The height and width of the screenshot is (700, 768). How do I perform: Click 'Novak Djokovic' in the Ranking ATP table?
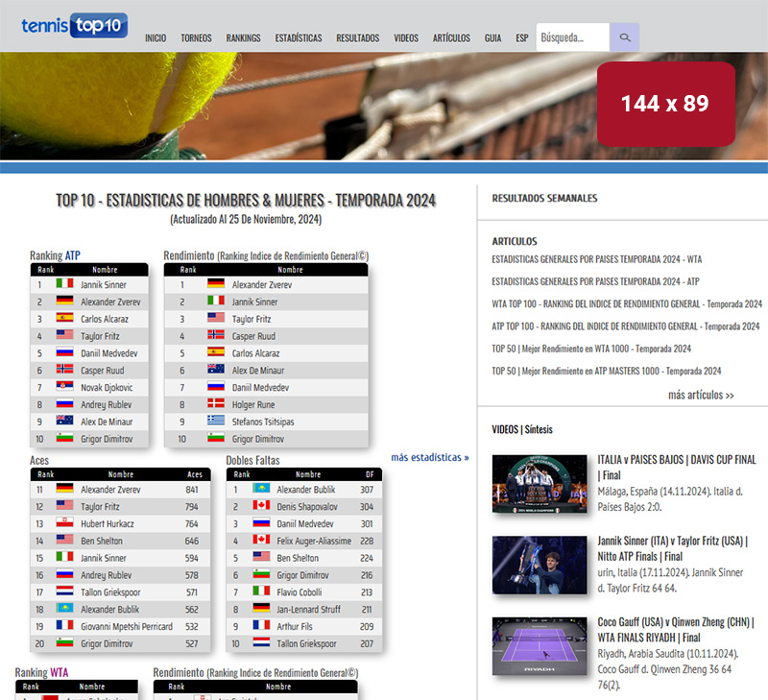point(107,388)
